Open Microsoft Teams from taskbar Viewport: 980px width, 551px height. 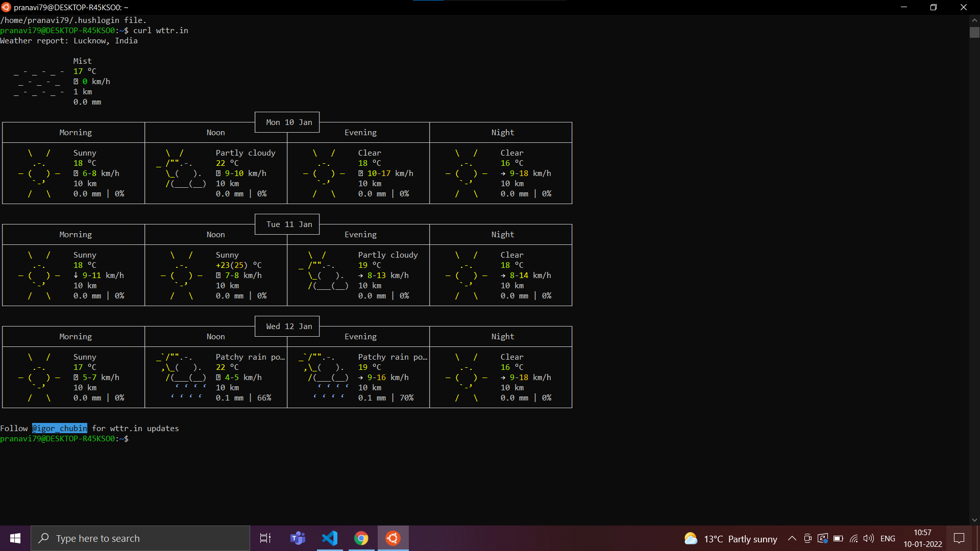point(298,538)
